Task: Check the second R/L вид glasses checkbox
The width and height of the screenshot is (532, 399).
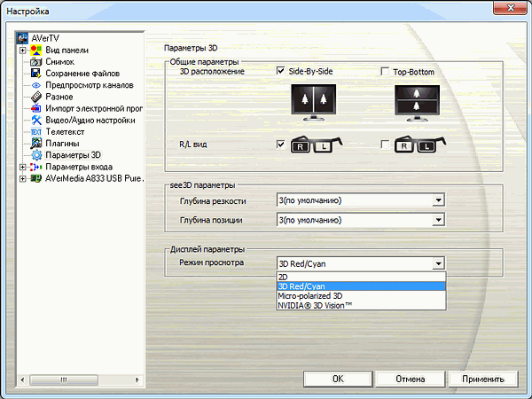Action: pyautogui.click(x=385, y=145)
